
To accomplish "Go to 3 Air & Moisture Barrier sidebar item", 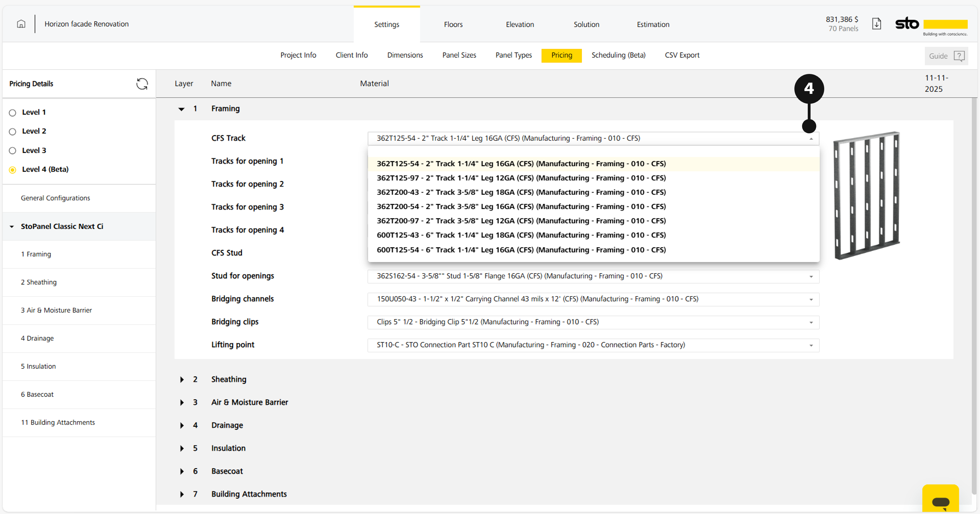I will coord(79,310).
